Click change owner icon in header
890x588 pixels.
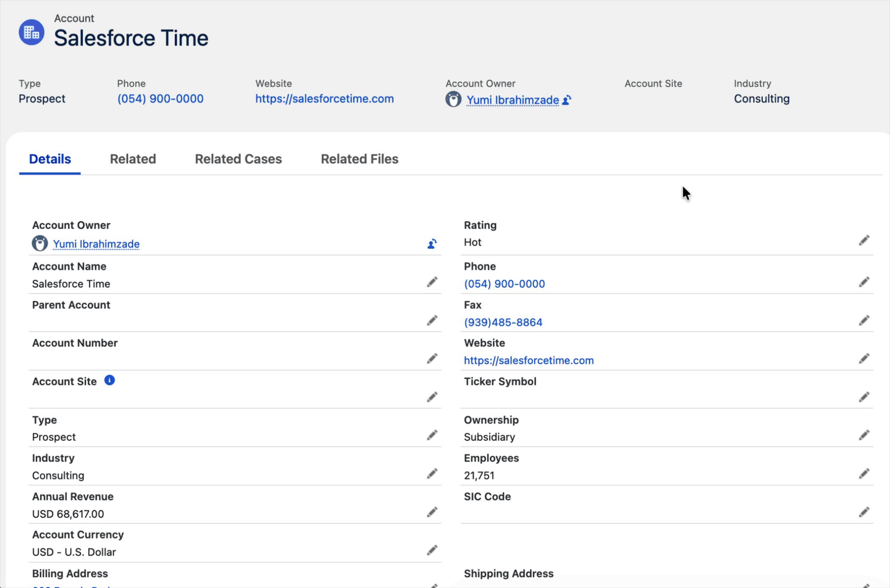pyautogui.click(x=566, y=100)
